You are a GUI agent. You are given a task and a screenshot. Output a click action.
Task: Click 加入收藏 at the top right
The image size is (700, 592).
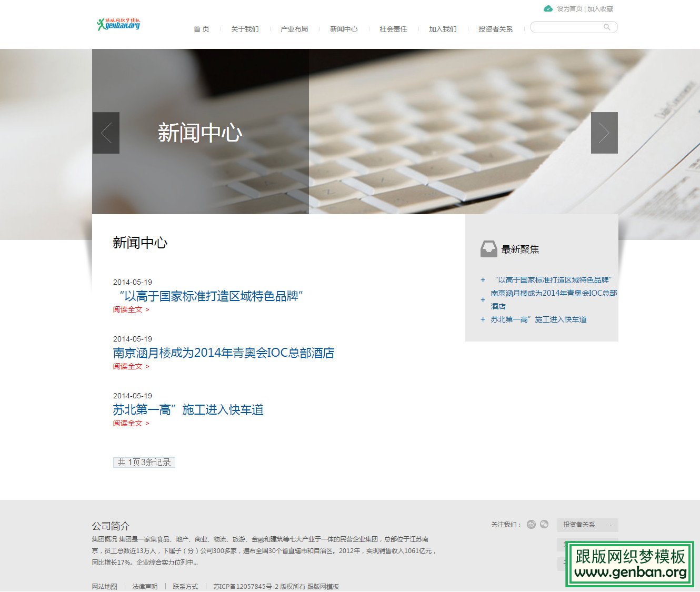coord(601,9)
